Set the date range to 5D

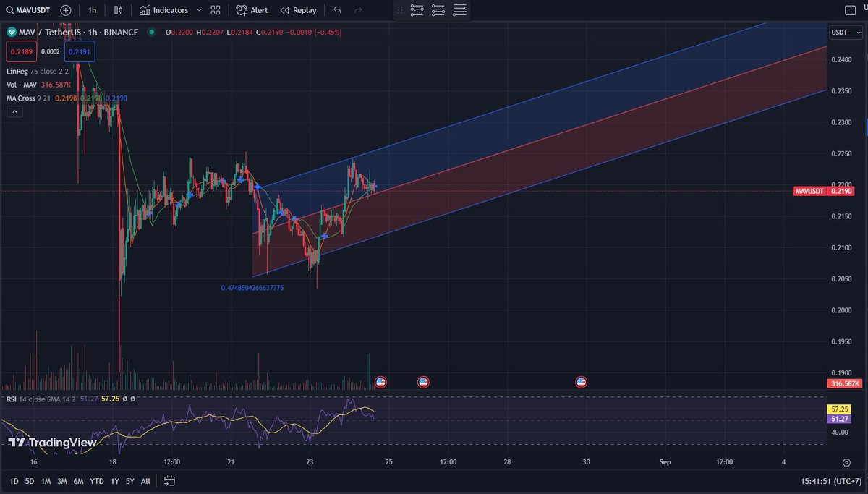pos(30,481)
